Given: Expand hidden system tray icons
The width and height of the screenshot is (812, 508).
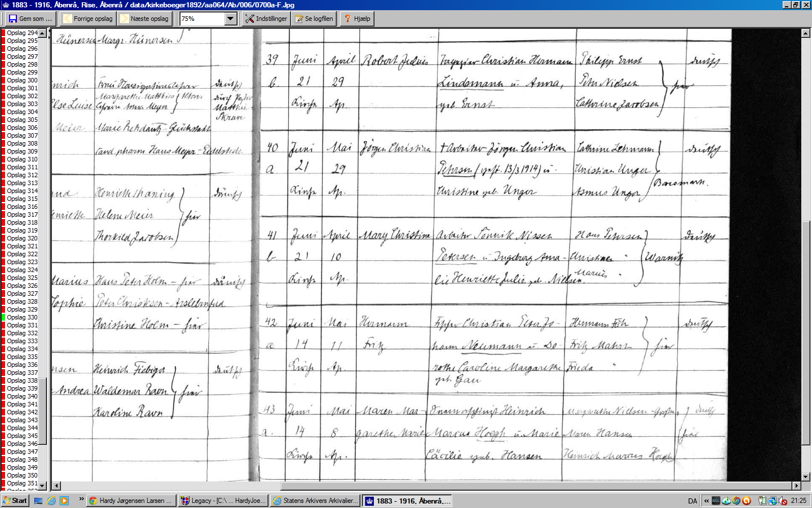Looking at the screenshot, I should [706, 501].
